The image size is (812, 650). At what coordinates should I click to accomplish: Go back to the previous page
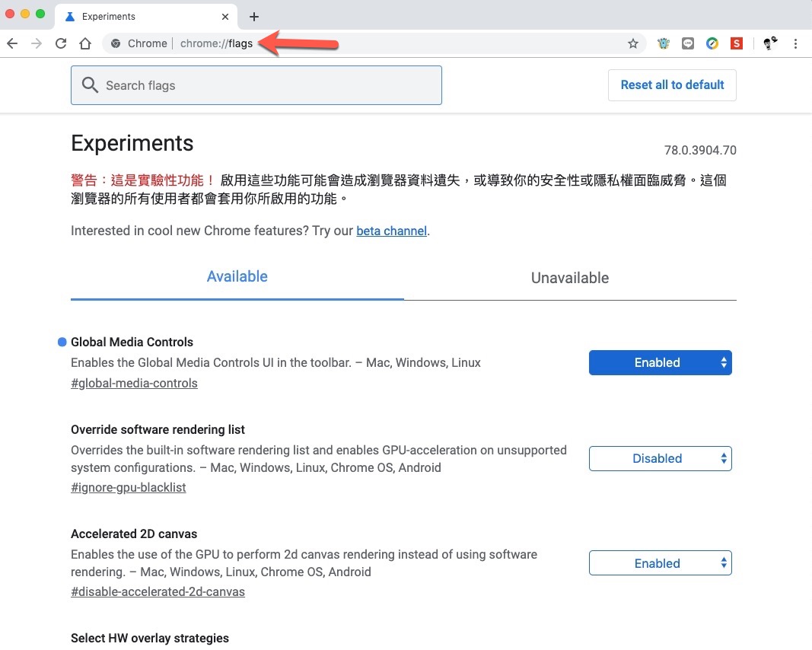point(12,43)
